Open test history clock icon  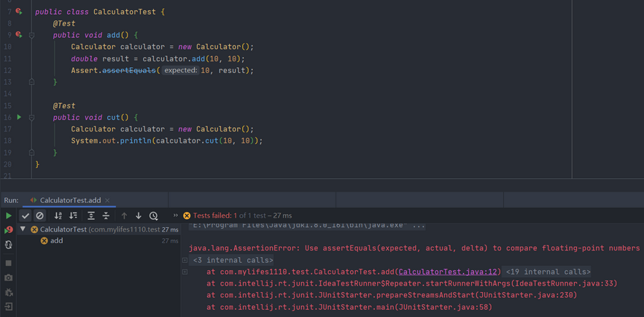coord(154,215)
